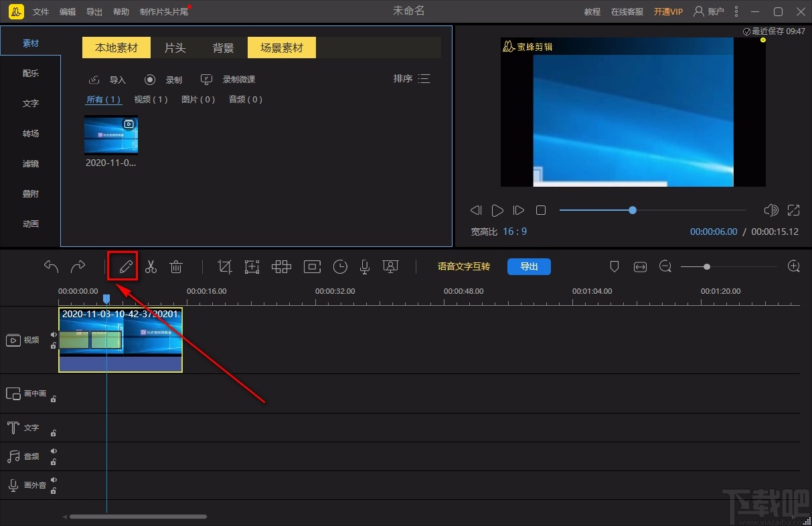Add a marker with the shield icon
This screenshot has height=526, width=812.
coord(615,266)
